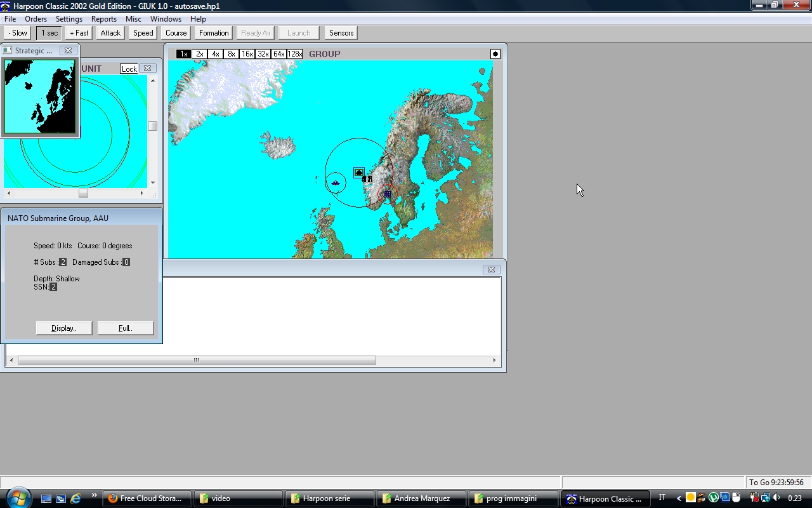Open the Settings menu
The image size is (812, 508).
(69, 19)
